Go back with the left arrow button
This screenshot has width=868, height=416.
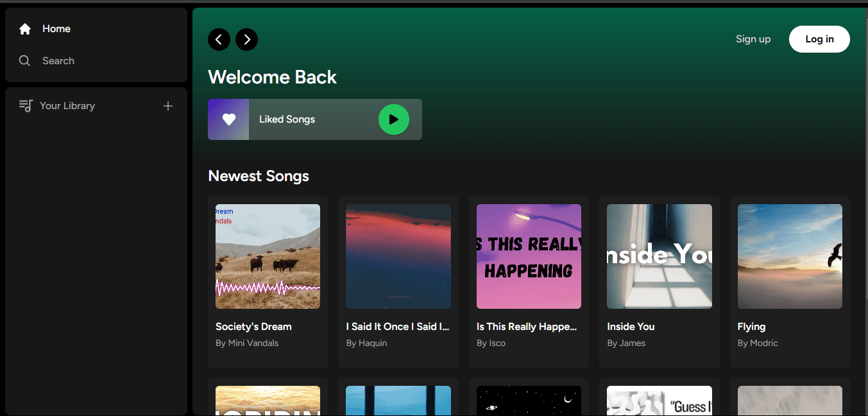click(x=219, y=40)
